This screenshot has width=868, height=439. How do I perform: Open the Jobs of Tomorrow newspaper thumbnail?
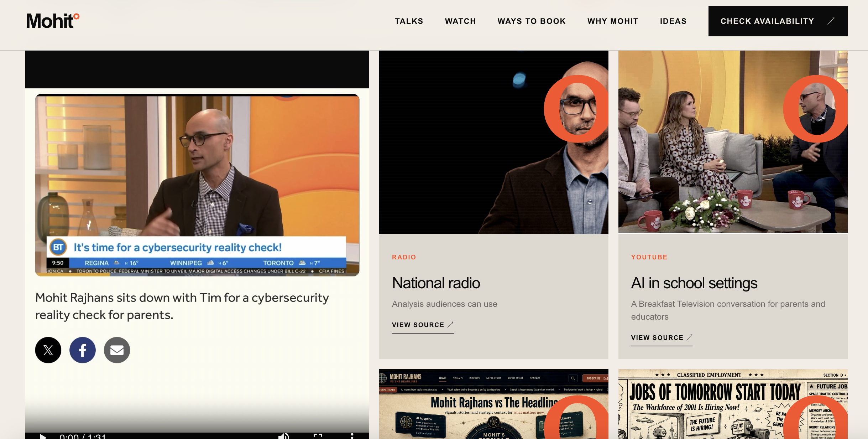[x=733, y=404]
